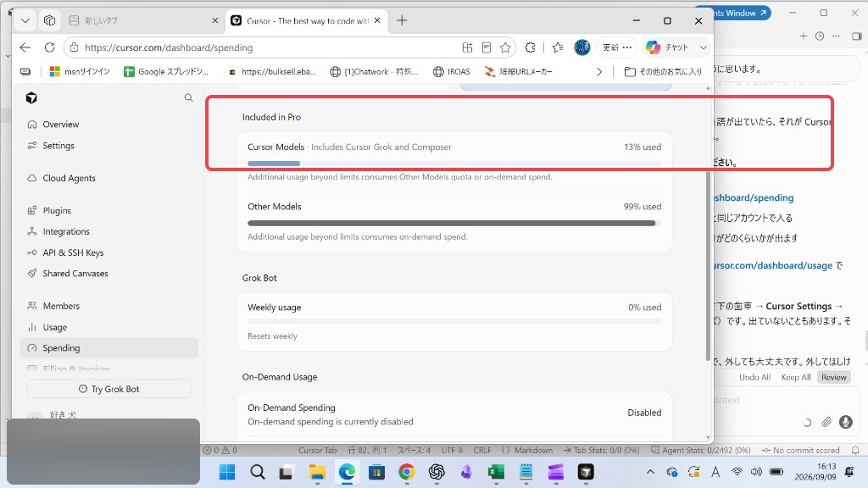Viewport: 868px width, 488px height.
Task: Open the dashboard search magnifier icon
Action: coord(189,97)
